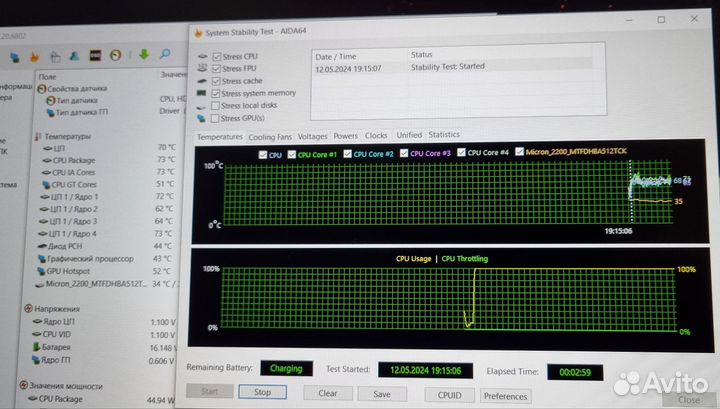This screenshot has height=409, width=720.
Task: Click the Clear button
Action: point(328,393)
